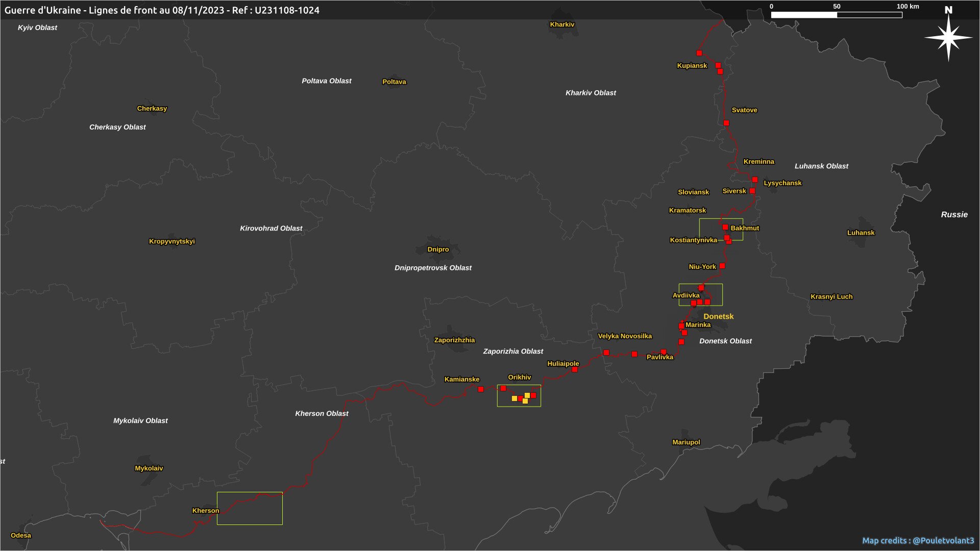Click the Cherkasy city label

pyautogui.click(x=152, y=108)
